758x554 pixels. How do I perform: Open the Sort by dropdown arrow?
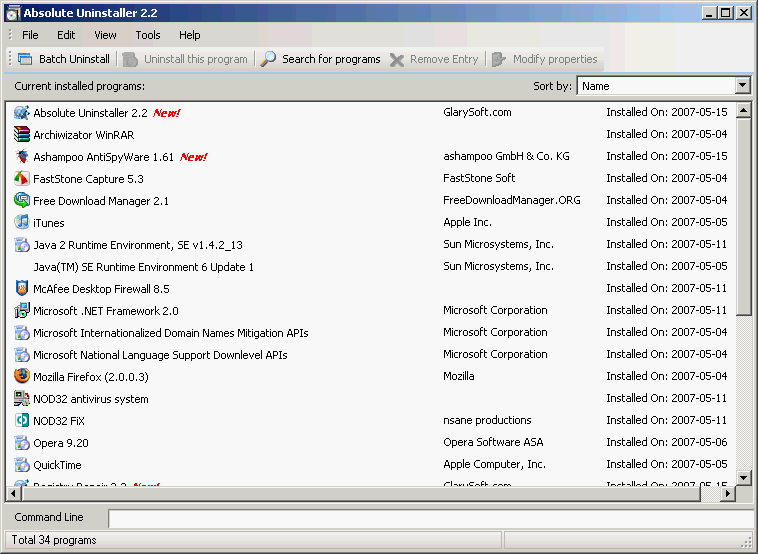tap(743, 86)
